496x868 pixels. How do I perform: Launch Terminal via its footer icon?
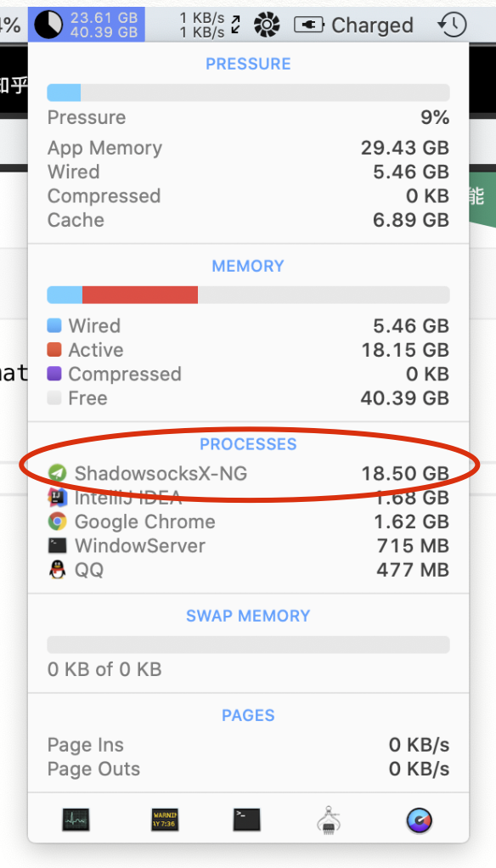pos(245,820)
